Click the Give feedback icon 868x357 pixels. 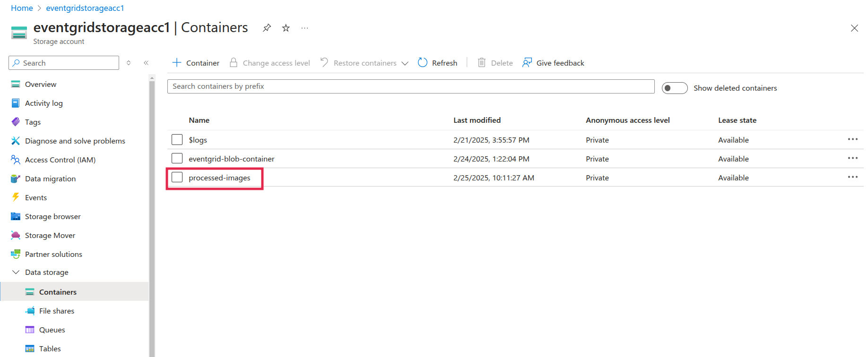click(527, 63)
